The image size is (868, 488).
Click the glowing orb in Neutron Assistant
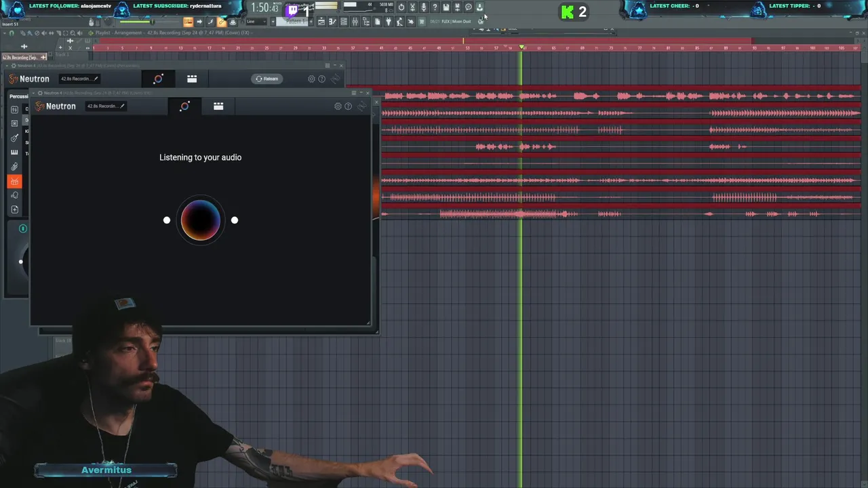(x=200, y=220)
